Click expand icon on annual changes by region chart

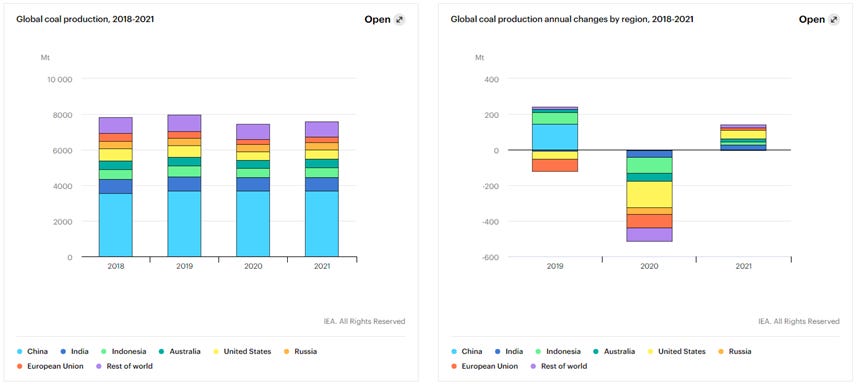pyautogui.click(x=834, y=20)
